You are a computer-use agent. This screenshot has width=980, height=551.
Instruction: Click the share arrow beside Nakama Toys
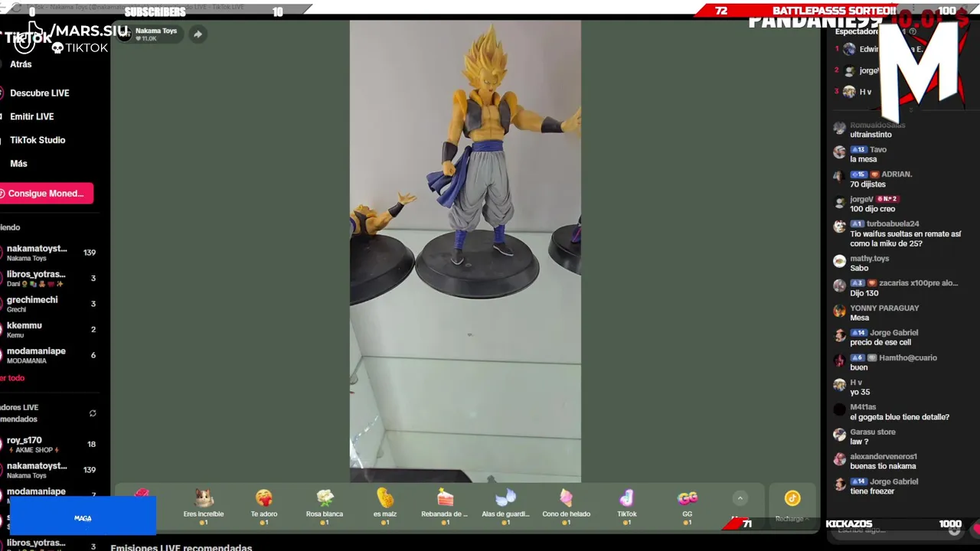coord(198,34)
